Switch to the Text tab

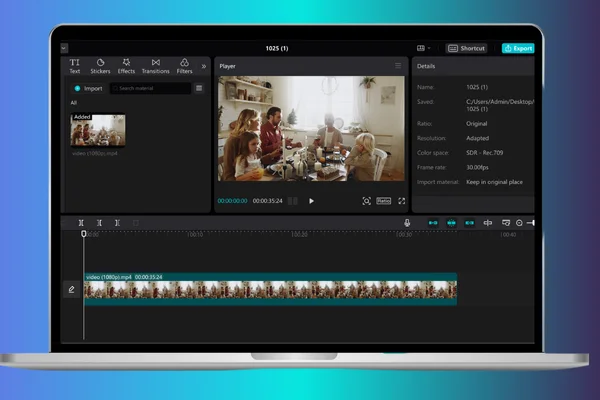click(x=75, y=66)
